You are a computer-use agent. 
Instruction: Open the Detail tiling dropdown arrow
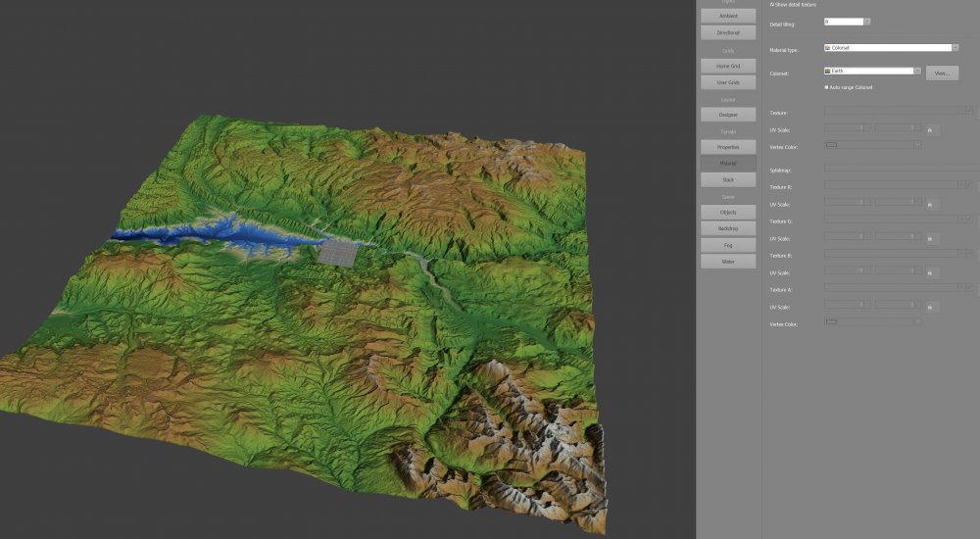tap(867, 22)
